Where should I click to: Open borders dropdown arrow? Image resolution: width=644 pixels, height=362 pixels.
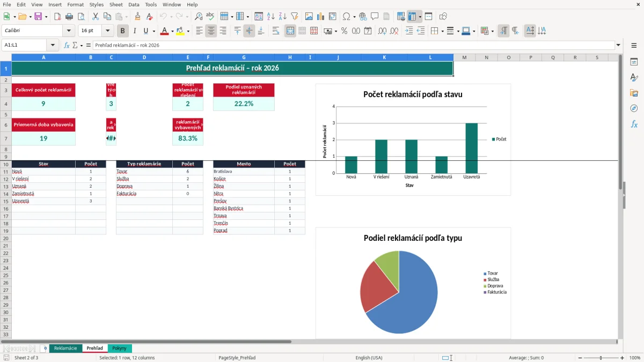(442, 31)
